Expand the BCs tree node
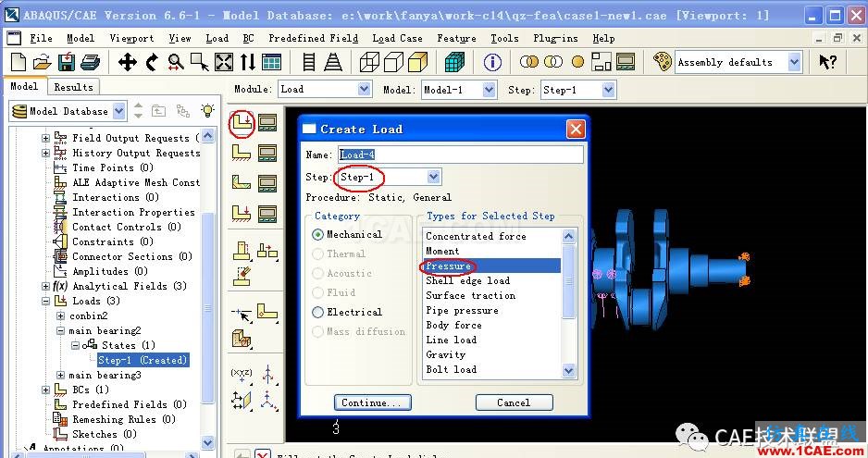Image resolution: width=868 pixels, height=458 pixels. 46,390
